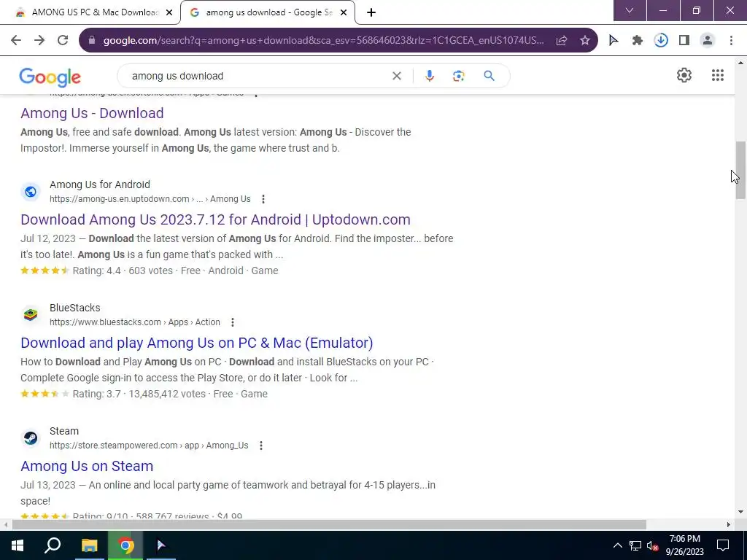Share this page from address bar

click(562, 41)
